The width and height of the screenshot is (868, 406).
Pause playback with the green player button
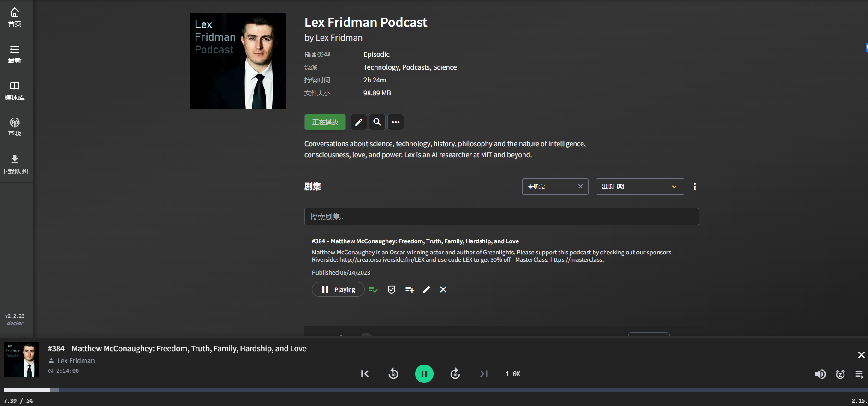tap(424, 374)
